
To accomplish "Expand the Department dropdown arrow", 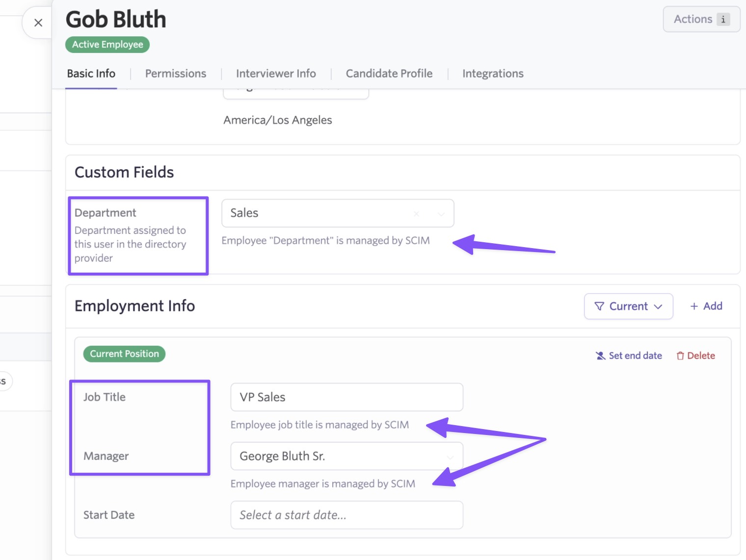I will (441, 214).
